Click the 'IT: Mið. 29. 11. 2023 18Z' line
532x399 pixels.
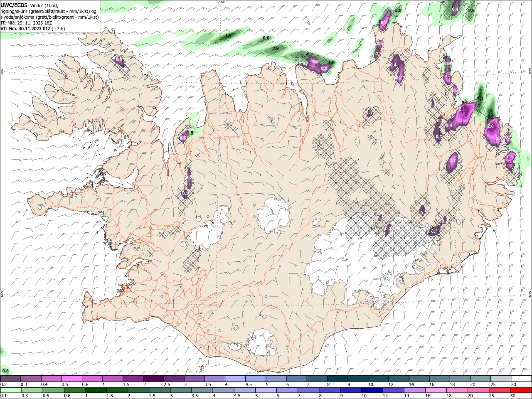pos(26,23)
